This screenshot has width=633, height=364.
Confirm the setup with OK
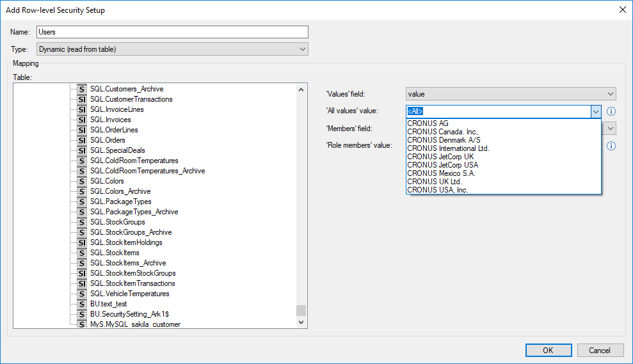[549, 351]
